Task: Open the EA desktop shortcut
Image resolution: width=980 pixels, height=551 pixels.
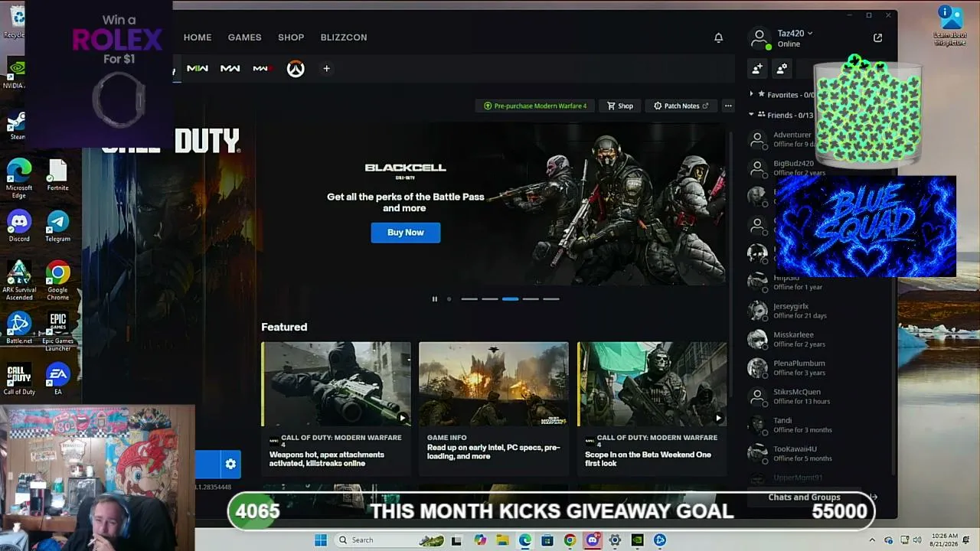Action: [x=57, y=380]
